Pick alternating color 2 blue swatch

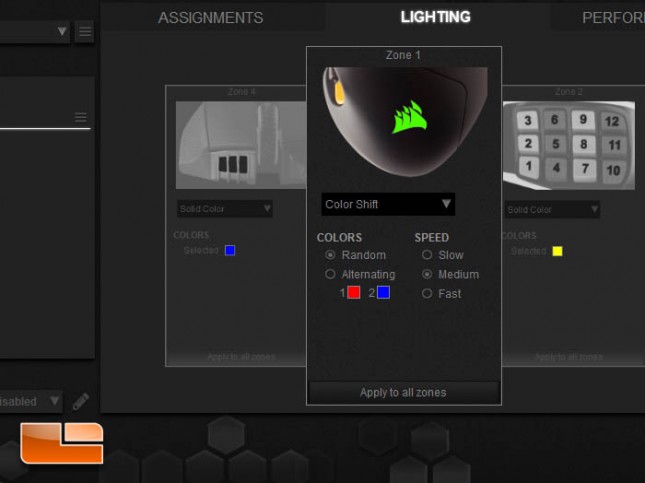pyautogui.click(x=383, y=293)
